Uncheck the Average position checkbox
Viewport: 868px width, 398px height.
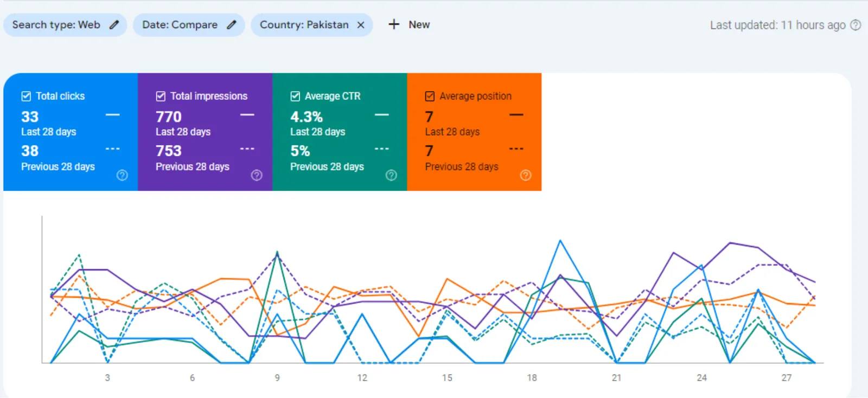430,96
